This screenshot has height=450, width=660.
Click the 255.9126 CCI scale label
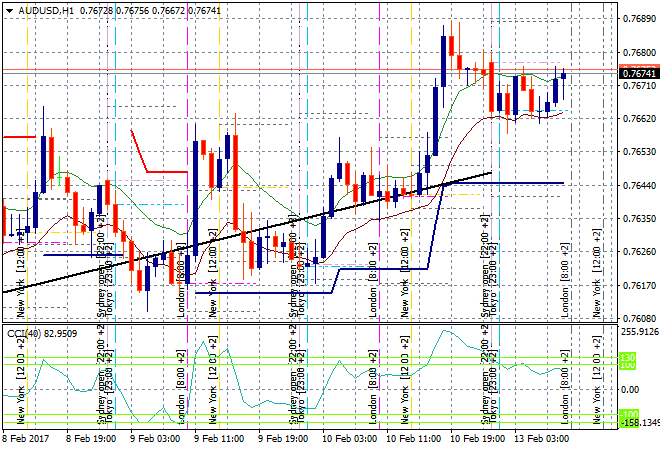point(639,331)
